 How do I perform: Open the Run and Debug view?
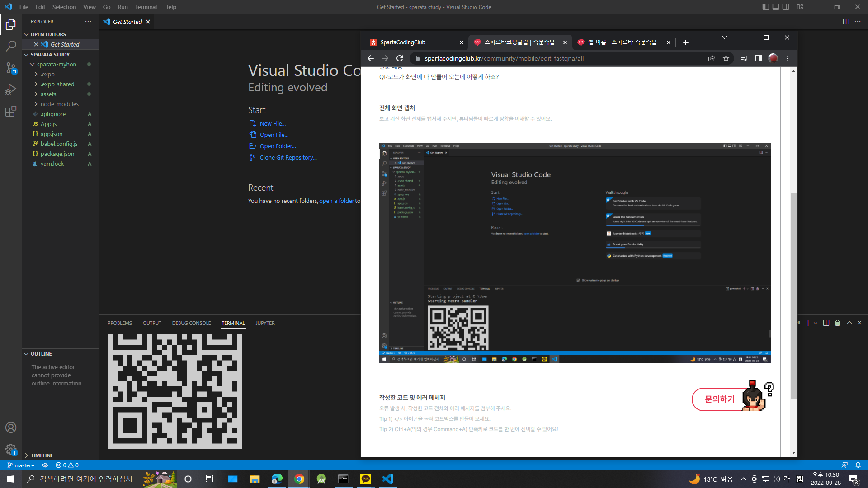(x=11, y=89)
